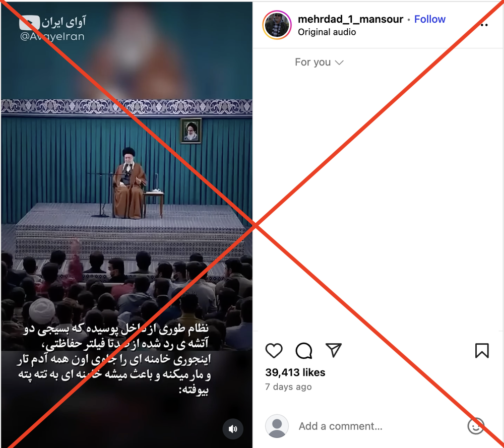The width and height of the screenshot is (504, 448).
Task: Open emoji picker in comment box
Action: [476, 426]
